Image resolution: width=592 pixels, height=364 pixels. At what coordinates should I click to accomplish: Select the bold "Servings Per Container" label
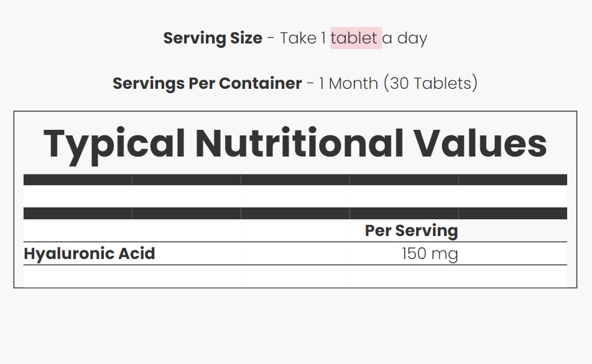point(207,83)
